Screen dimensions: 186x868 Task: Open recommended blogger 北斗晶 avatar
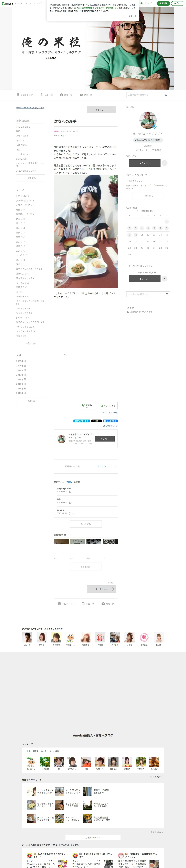[42, 637]
